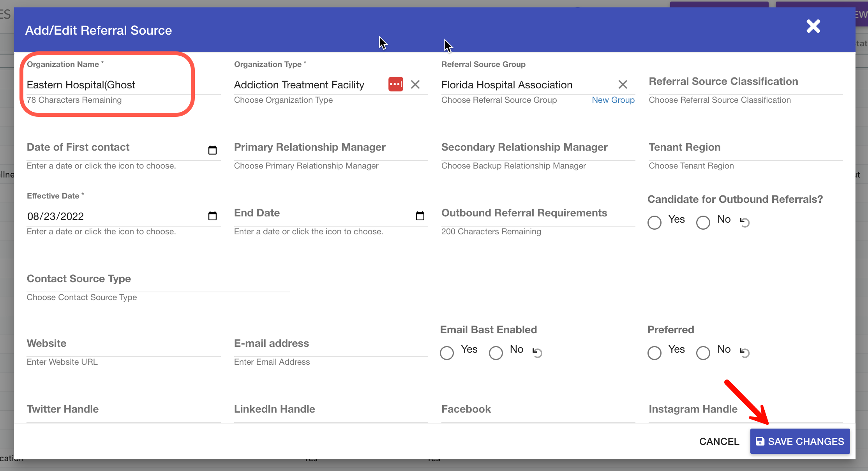Click the red password-manager icon in Organization Type
The image size is (868, 471).
click(x=395, y=84)
